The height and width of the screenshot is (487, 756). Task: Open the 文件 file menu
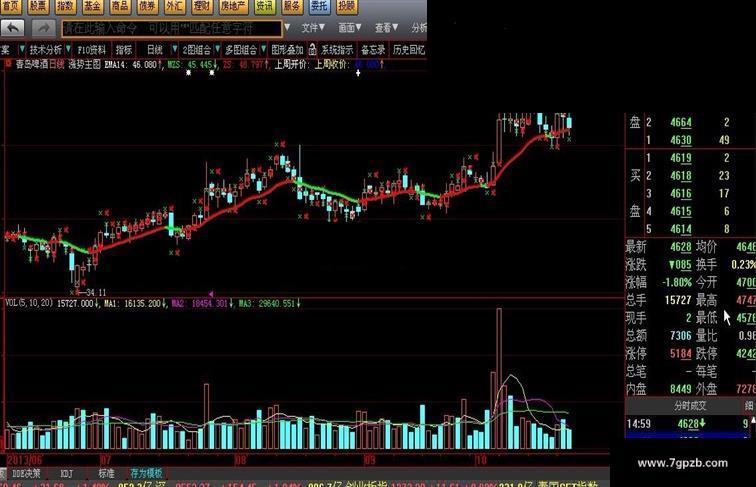coord(313,28)
